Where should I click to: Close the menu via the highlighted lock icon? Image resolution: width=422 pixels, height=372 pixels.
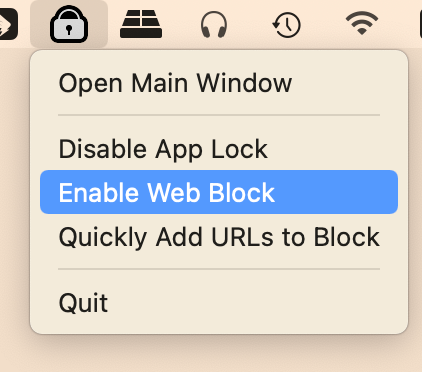69,24
